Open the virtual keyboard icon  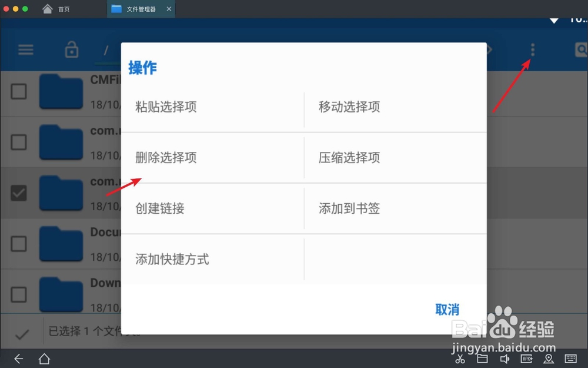click(x=570, y=358)
